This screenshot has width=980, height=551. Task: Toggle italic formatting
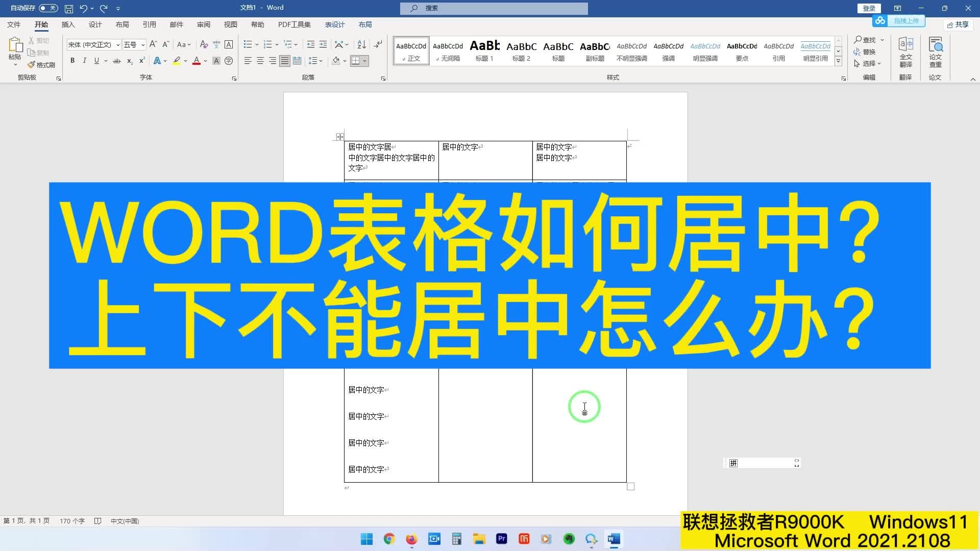tap(84, 61)
